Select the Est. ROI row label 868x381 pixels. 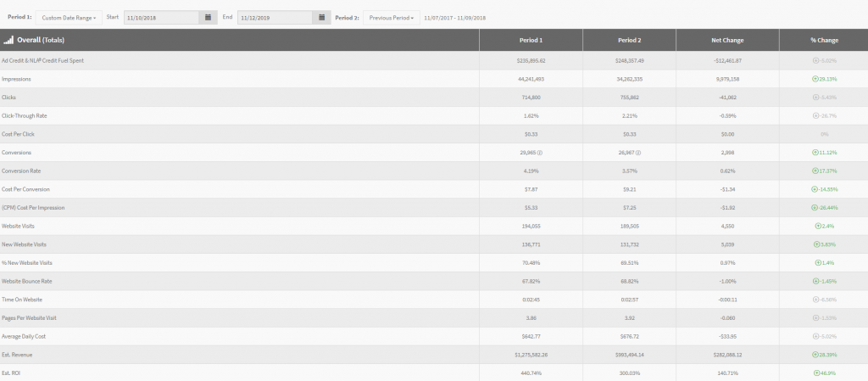click(11, 373)
